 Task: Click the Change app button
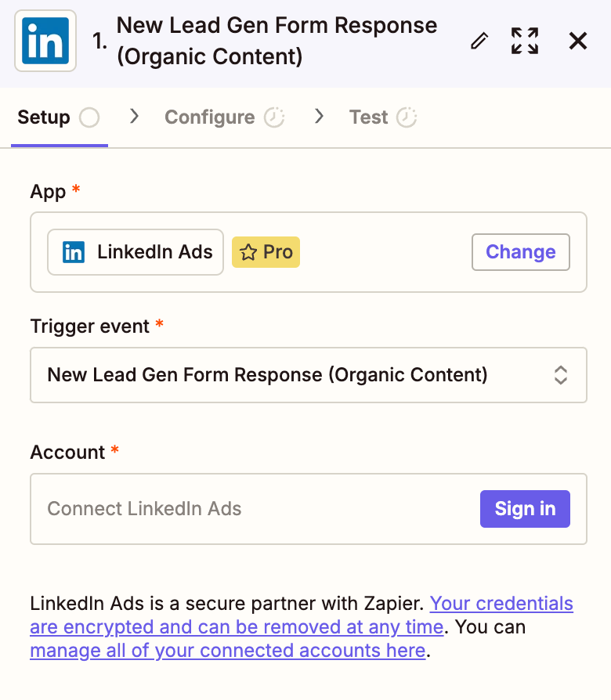click(520, 252)
